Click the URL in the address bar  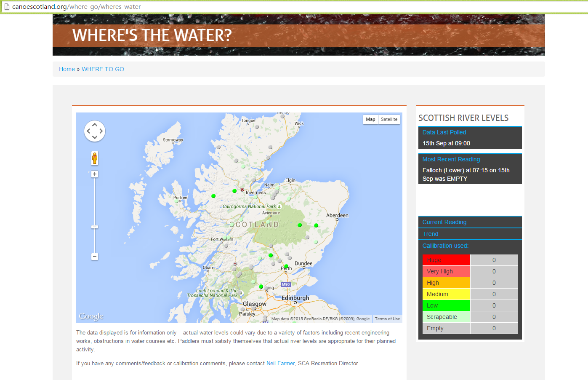[x=77, y=7]
